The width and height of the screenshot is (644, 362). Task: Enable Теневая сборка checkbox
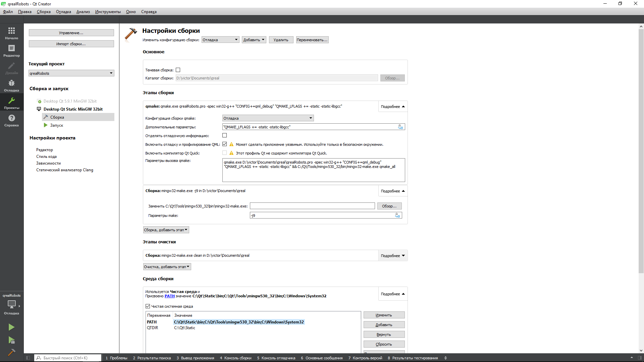point(178,70)
